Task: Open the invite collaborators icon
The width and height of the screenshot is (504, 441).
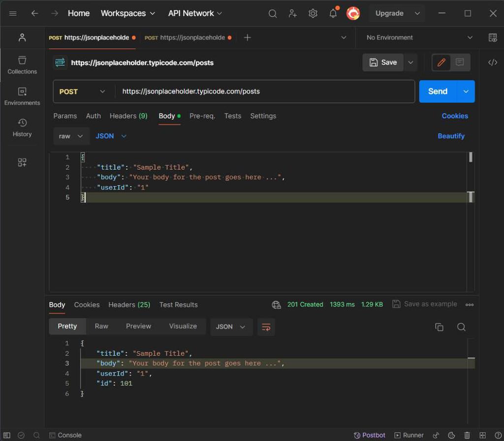Action: [x=293, y=13]
